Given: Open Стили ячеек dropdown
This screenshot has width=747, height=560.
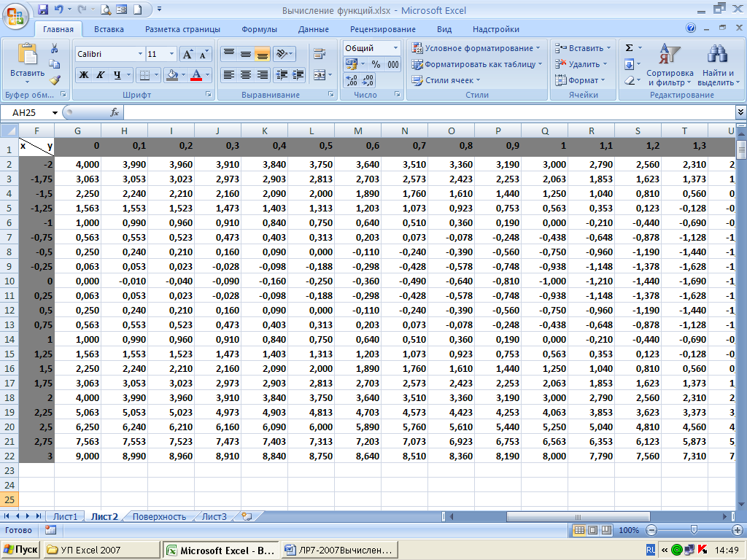Looking at the screenshot, I should (x=446, y=80).
